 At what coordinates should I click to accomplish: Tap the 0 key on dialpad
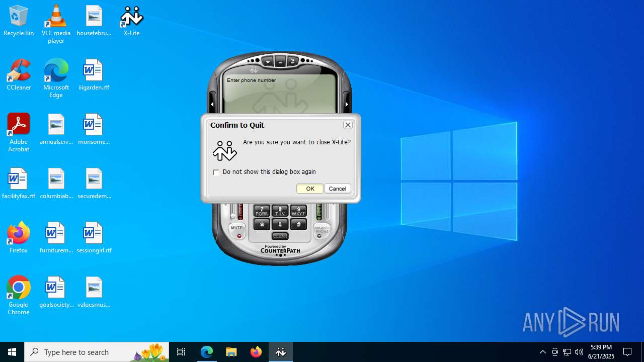pos(280,224)
